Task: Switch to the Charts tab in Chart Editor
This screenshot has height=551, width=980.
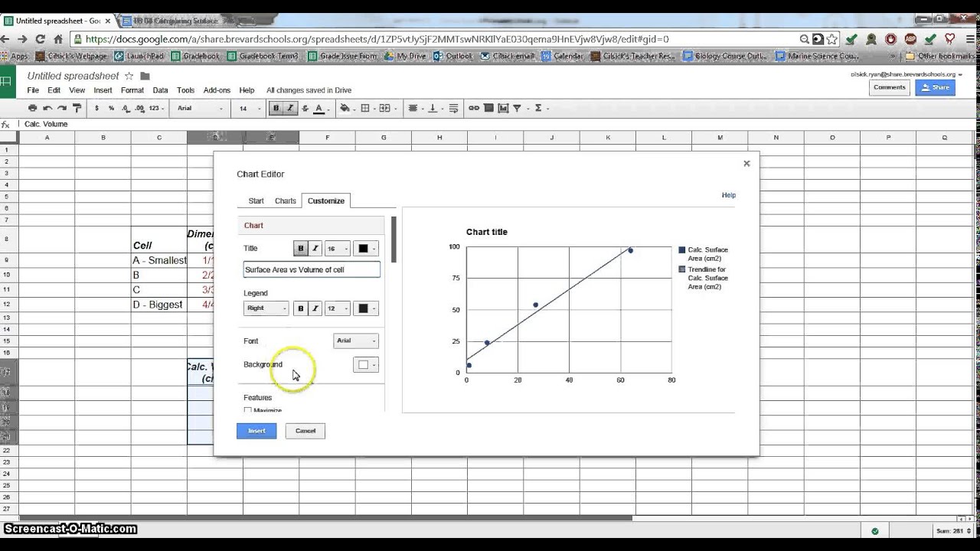Action: (286, 201)
